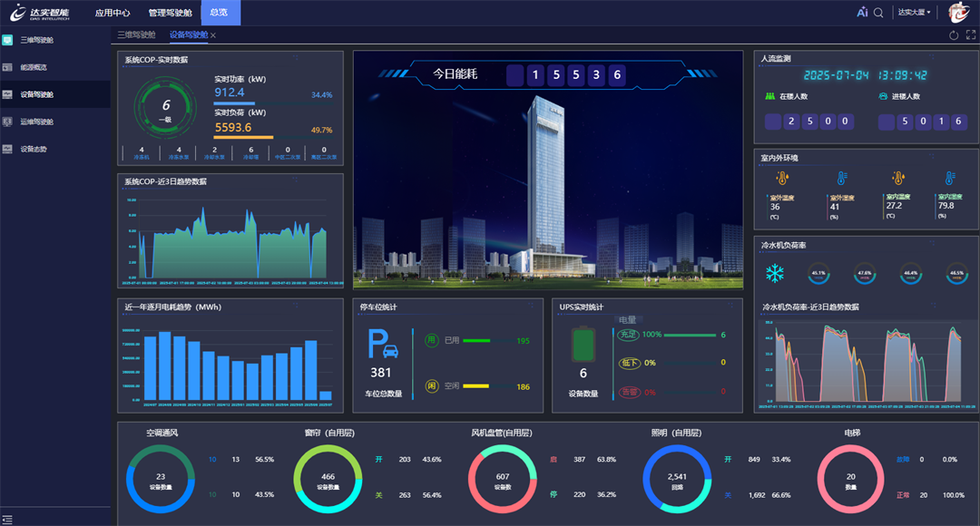Collapse sidebar using bottom-left menu icon
The height and width of the screenshot is (526, 980).
point(8,519)
